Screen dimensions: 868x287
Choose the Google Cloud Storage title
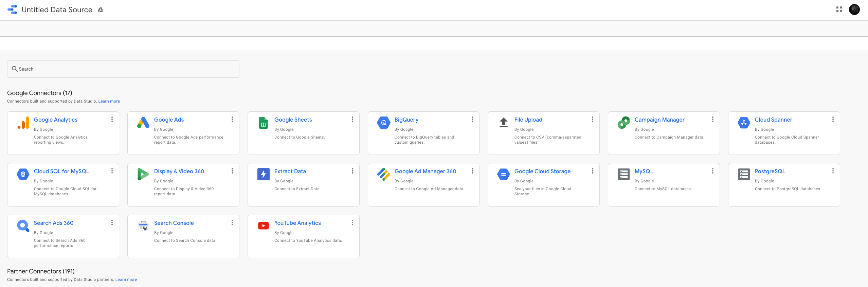(x=542, y=172)
